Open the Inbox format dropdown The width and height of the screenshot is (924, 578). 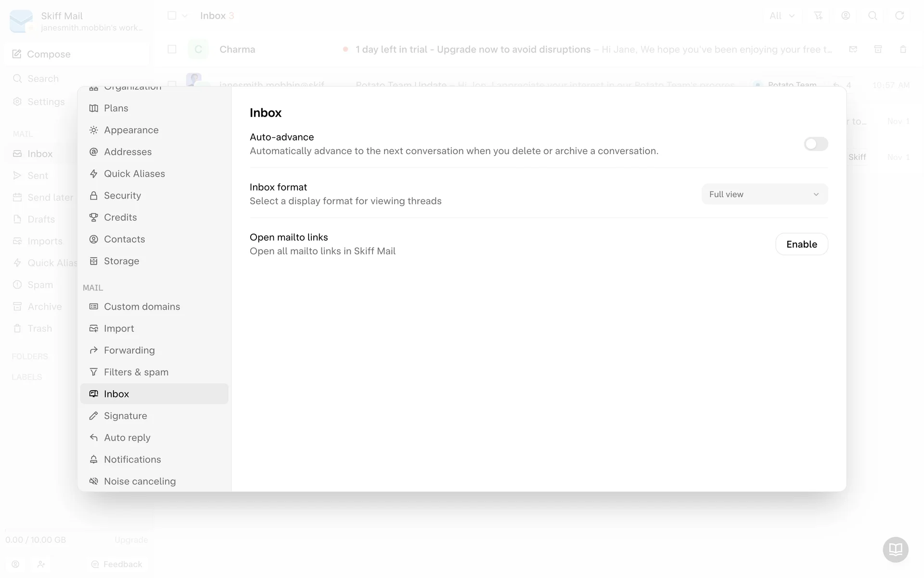(764, 194)
